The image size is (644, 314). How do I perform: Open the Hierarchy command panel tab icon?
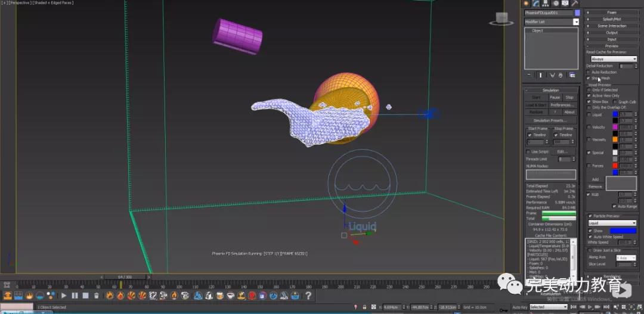click(x=546, y=4)
